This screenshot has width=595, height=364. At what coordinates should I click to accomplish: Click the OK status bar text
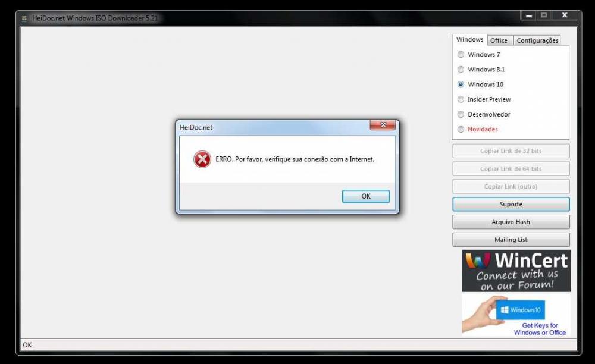27,345
